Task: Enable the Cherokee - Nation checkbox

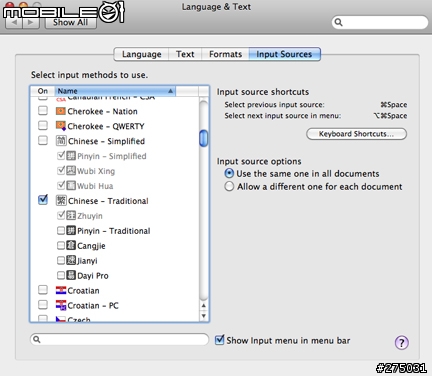Action: click(x=43, y=110)
